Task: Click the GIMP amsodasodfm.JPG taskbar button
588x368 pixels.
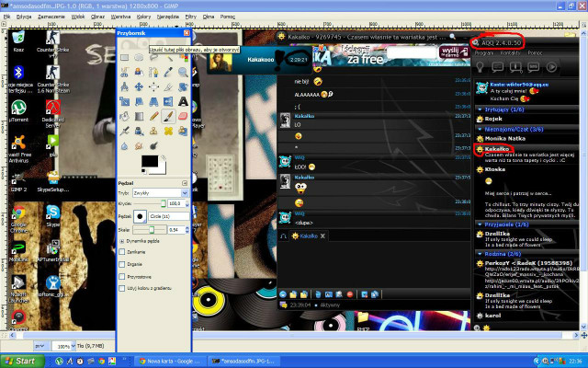Action: click(x=243, y=362)
